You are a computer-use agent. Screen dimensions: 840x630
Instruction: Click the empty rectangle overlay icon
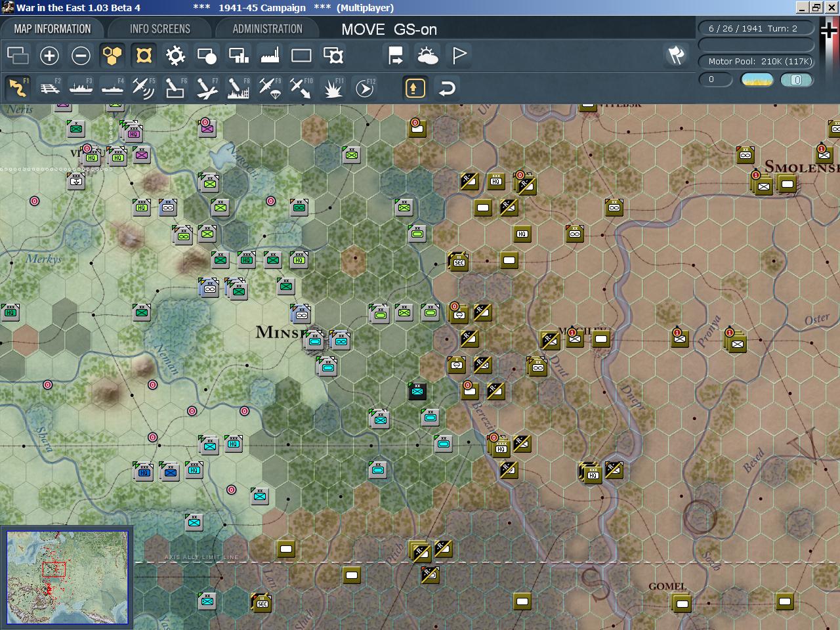point(301,56)
